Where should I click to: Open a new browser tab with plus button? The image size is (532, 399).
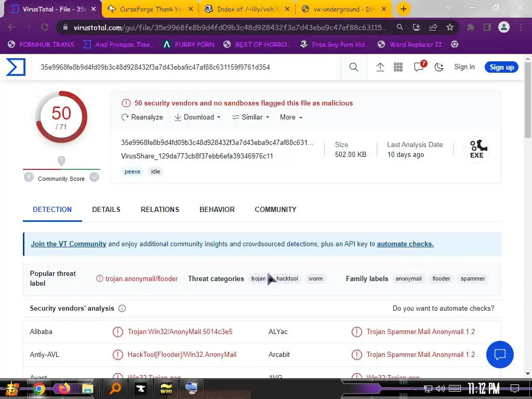pyautogui.click(x=403, y=9)
